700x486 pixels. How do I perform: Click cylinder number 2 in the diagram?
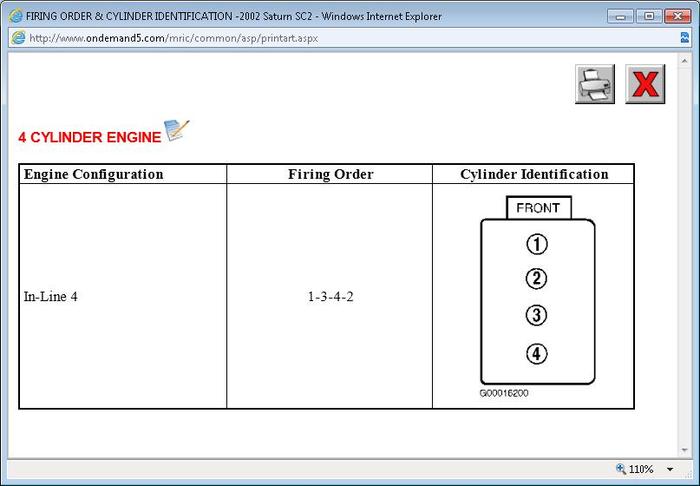[537, 278]
